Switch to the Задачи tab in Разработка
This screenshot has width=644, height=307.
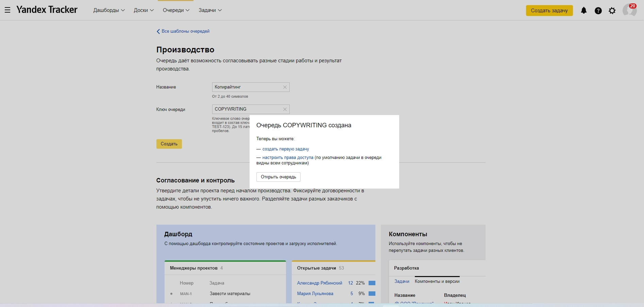[x=402, y=281]
